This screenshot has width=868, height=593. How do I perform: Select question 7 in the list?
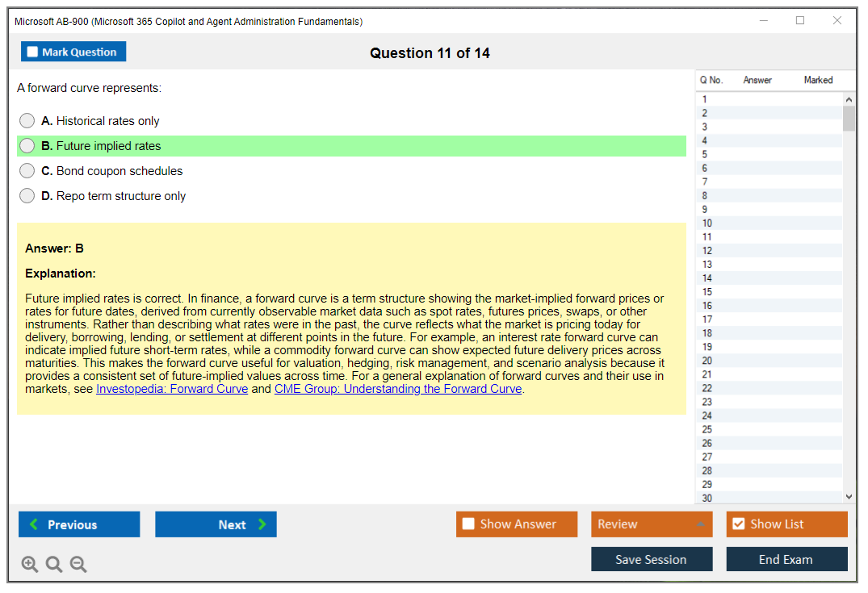click(x=769, y=182)
